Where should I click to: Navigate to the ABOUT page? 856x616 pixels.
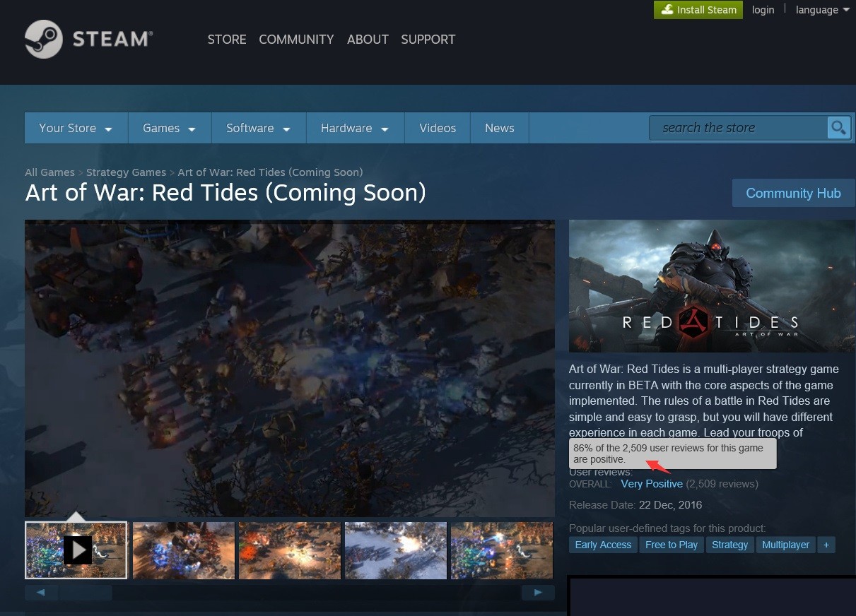368,40
